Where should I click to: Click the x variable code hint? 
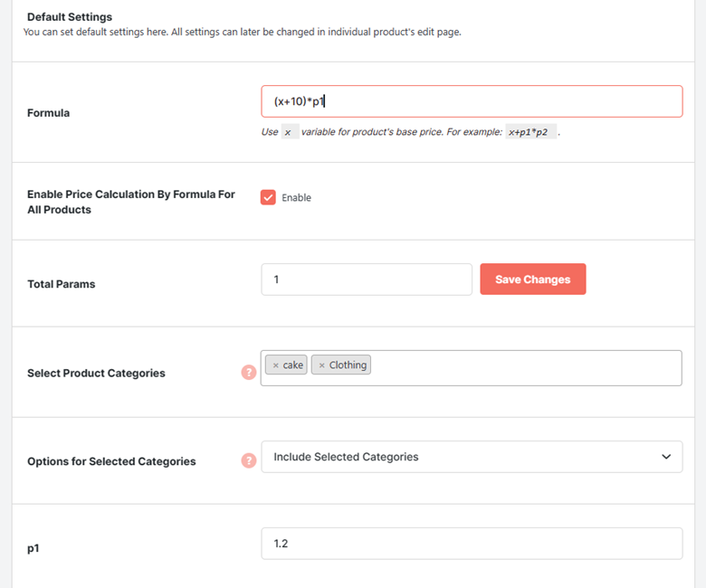point(290,132)
